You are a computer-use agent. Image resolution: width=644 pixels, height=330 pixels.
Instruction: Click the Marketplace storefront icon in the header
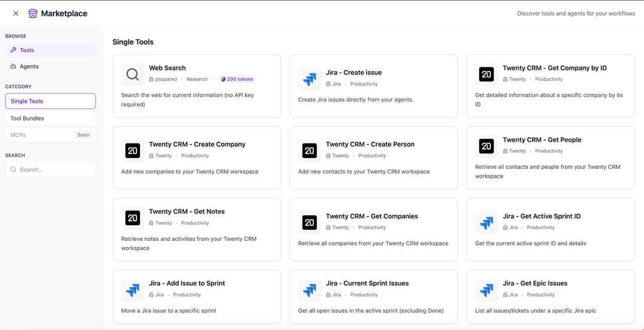33,13
